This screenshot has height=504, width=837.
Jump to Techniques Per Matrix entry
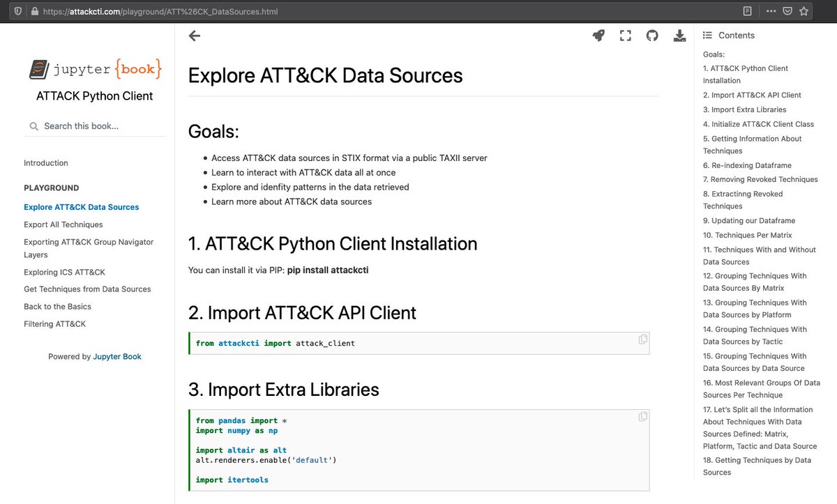pyautogui.click(x=748, y=235)
